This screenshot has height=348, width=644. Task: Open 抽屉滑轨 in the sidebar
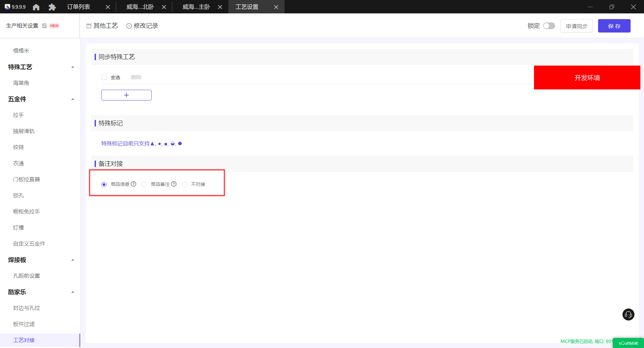pos(24,131)
